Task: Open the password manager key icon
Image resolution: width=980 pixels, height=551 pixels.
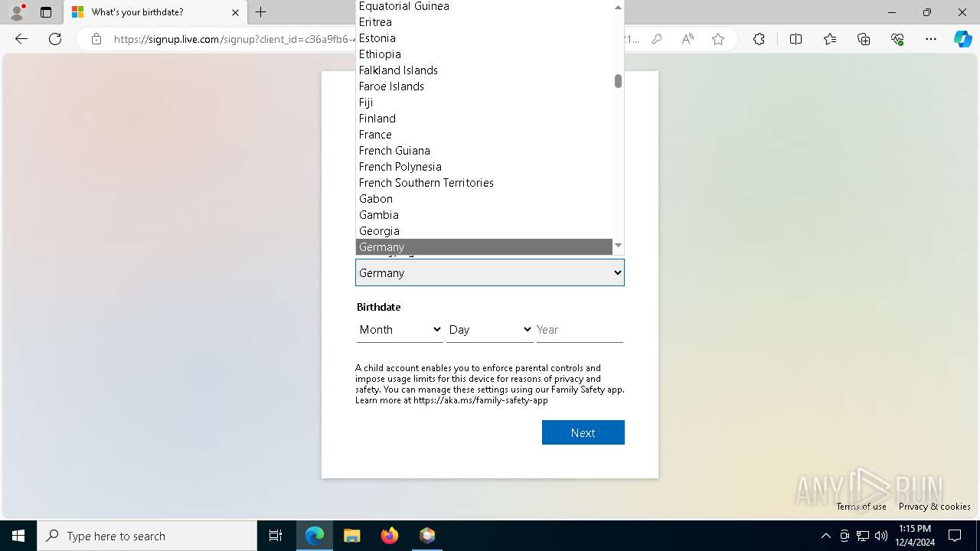Action: [x=657, y=39]
